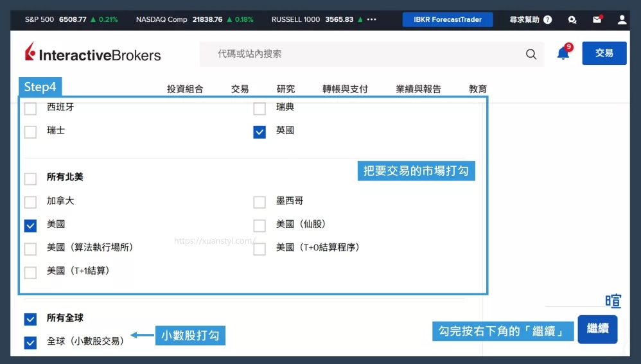
Task: Click the NASDAQ Comp ticker
Action: tap(195, 19)
